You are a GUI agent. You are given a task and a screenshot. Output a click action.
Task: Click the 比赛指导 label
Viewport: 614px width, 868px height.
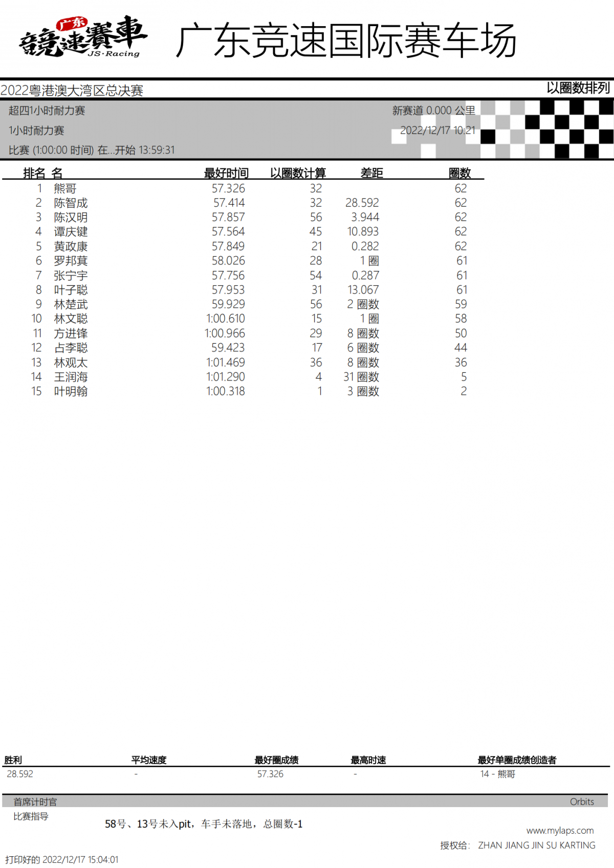coord(31,816)
